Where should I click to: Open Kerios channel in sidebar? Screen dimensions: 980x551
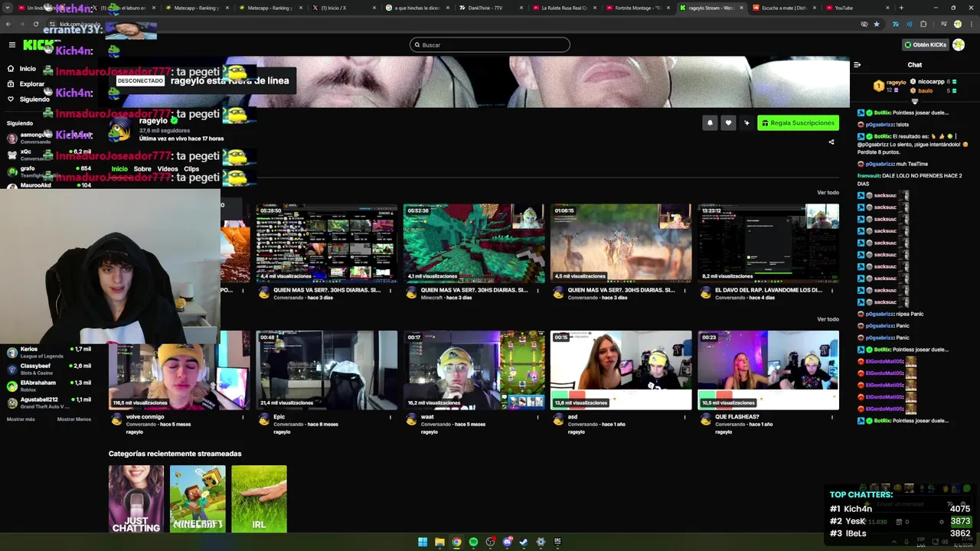point(50,352)
